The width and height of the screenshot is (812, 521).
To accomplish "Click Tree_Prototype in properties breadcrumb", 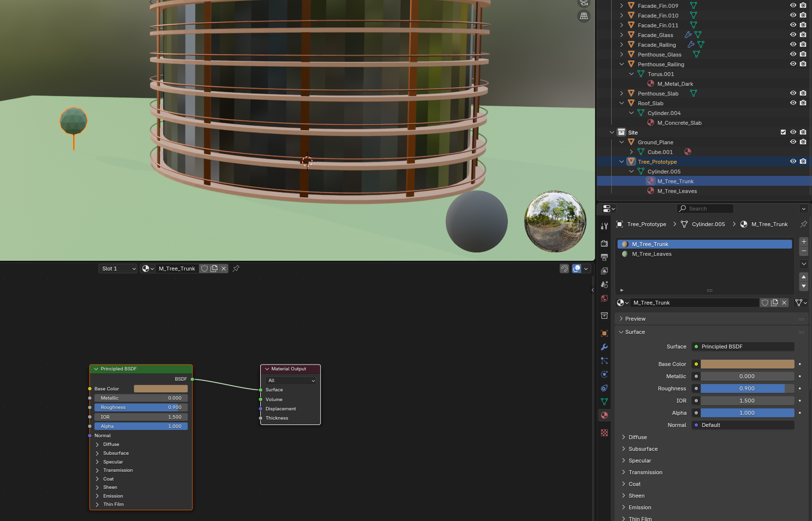I will (x=646, y=224).
